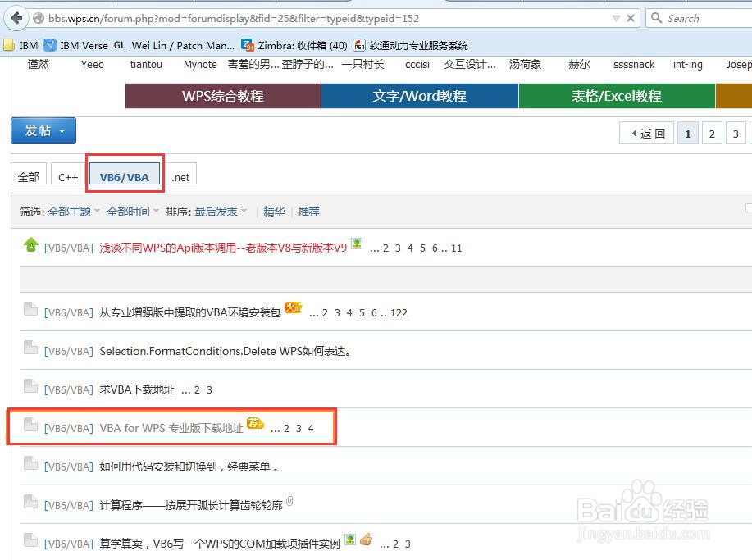The image size is (752, 560).
Task: Click thread icon beside 算学算卖 post
Action: click(30, 540)
